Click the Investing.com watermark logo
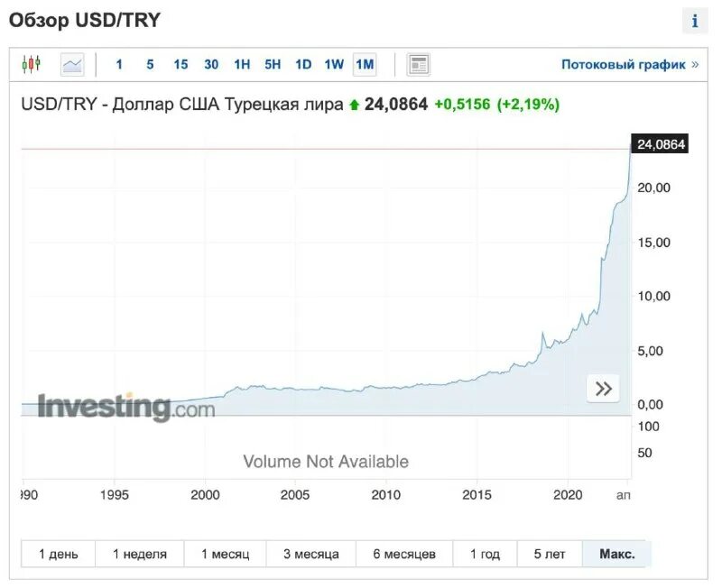The image size is (722, 588). click(126, 408)
